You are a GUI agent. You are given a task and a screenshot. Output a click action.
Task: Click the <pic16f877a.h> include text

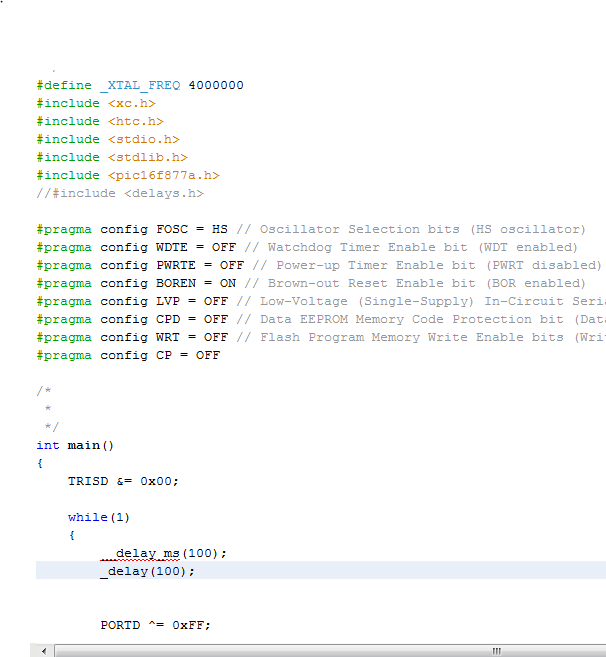(163, 176)
